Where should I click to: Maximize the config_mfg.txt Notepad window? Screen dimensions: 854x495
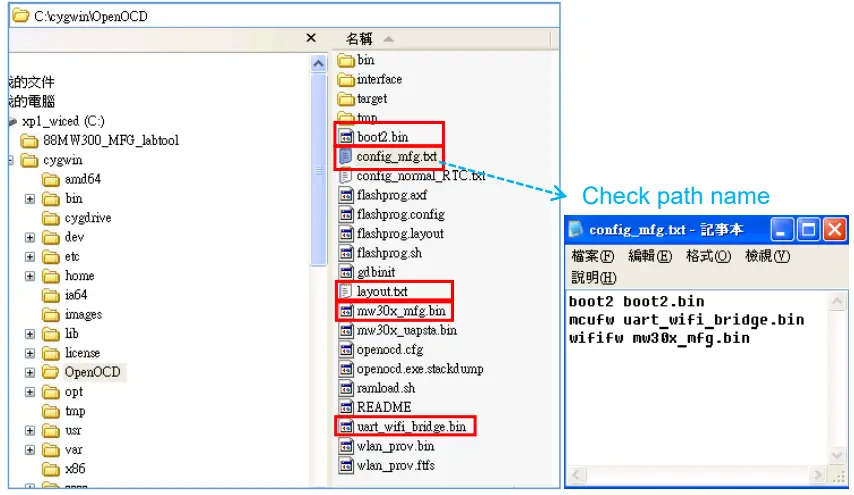(x=808, y=230)
